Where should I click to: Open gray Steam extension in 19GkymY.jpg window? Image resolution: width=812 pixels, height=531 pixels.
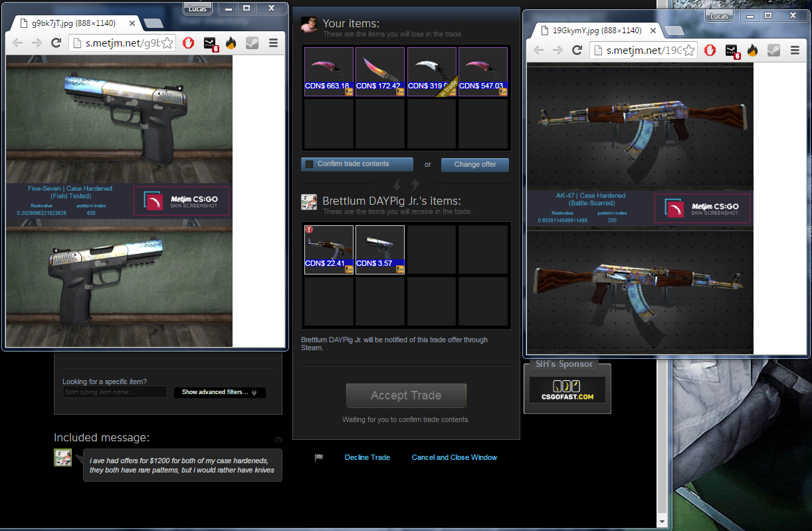pos(773,50)
